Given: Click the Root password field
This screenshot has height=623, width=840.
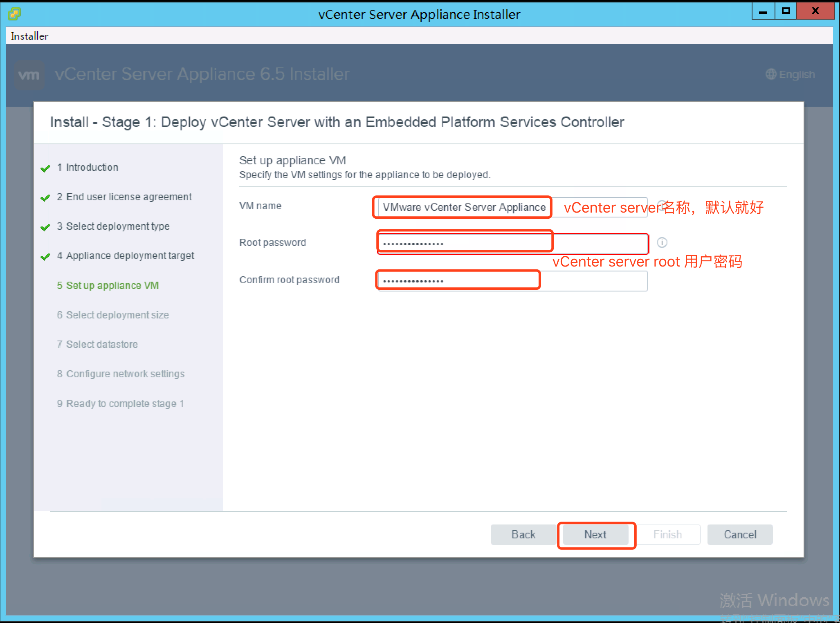Looking at the screenshot, I should point(513,244).
